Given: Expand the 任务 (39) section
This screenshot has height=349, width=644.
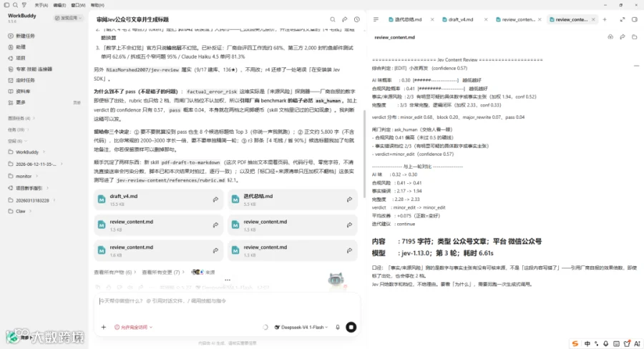Looking at the screenshot, I should point(18,129).
